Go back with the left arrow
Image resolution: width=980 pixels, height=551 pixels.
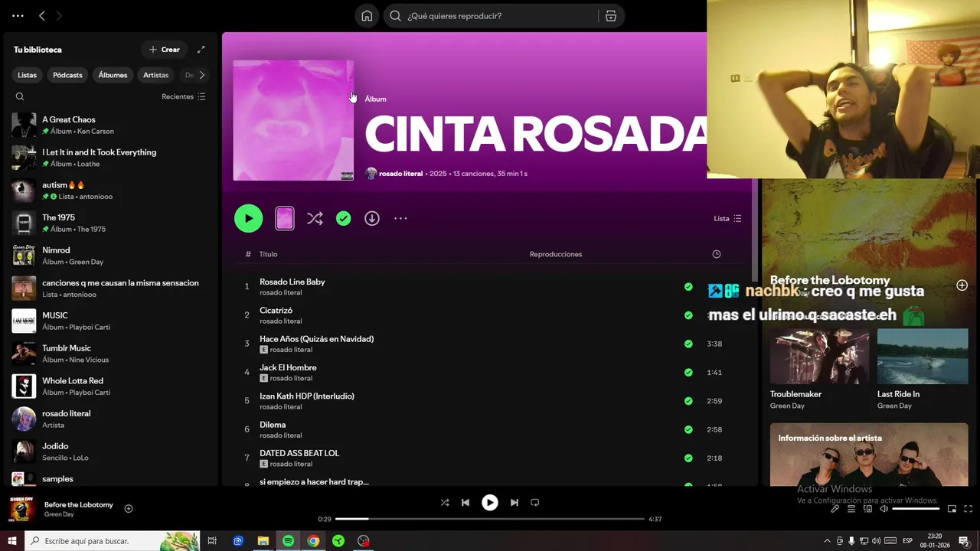pos(42,15)
